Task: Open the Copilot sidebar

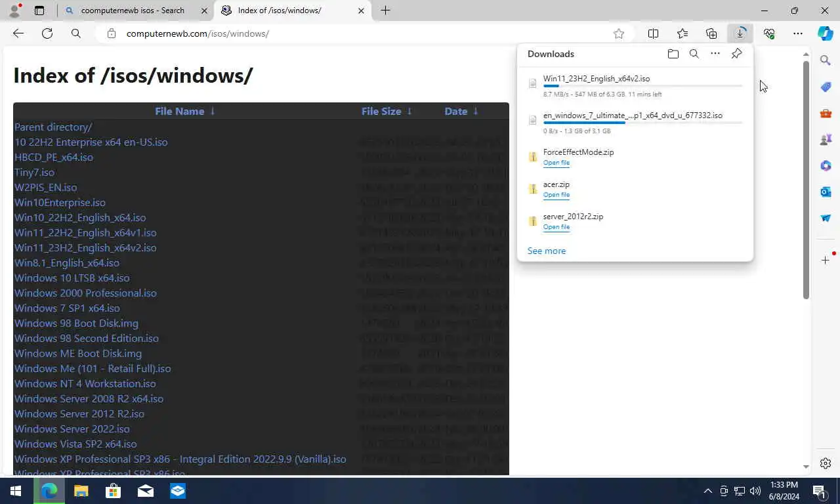Action: (826, 33)
